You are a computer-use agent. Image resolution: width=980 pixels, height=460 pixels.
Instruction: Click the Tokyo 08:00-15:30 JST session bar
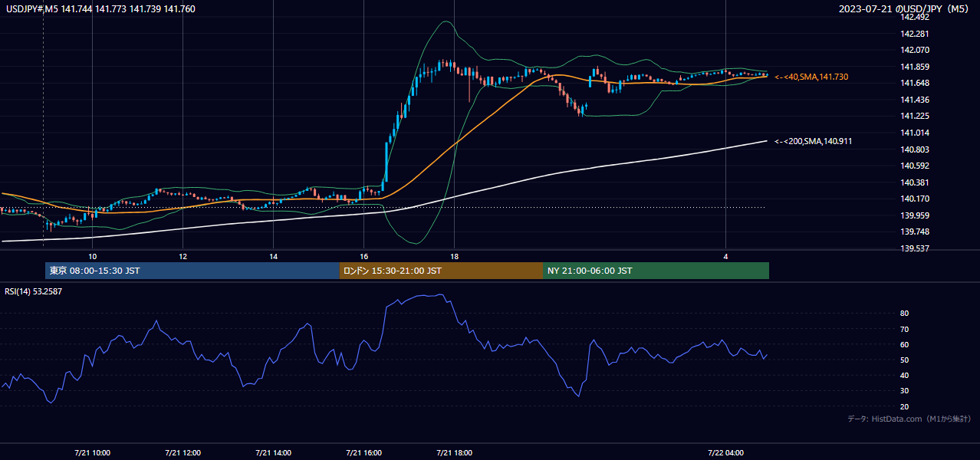[192, 271]
